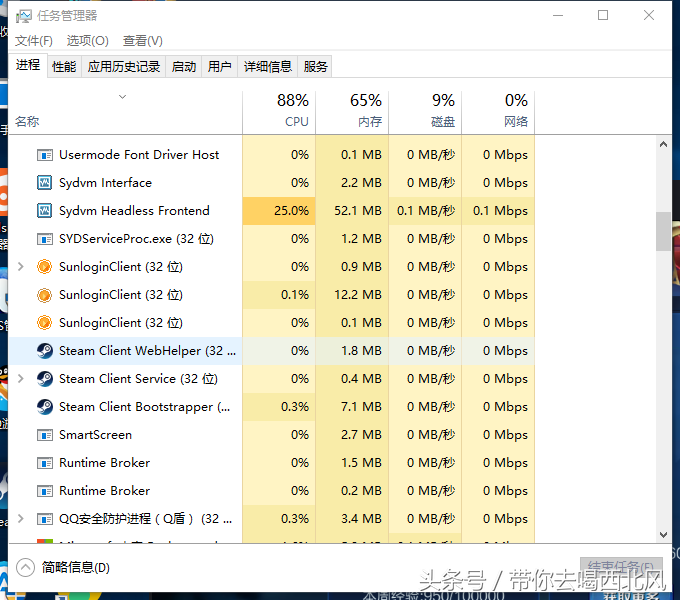The width and height of the screenshot is (680, 600).
Task: Click the 2.7 MB memory cell
Action: (x=352, y=435)
